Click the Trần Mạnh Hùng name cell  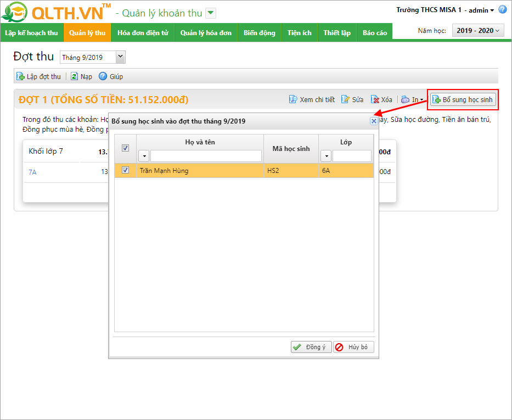tap(200, 171)
